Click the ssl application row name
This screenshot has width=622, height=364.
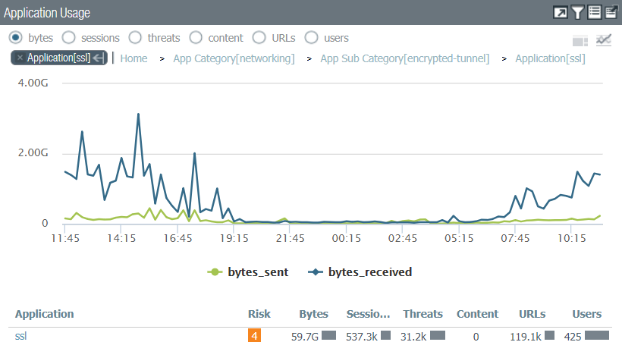(x=23, y=336)
